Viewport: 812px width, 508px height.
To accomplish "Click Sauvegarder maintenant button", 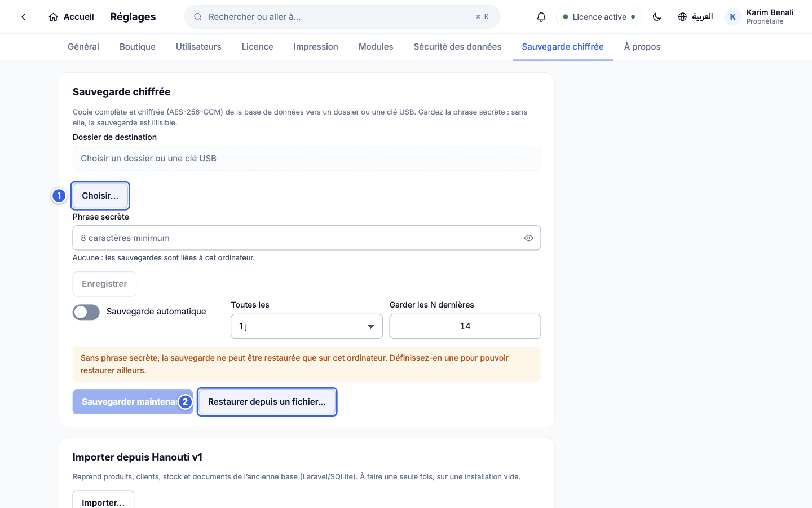I will click(x=133, y=402).
